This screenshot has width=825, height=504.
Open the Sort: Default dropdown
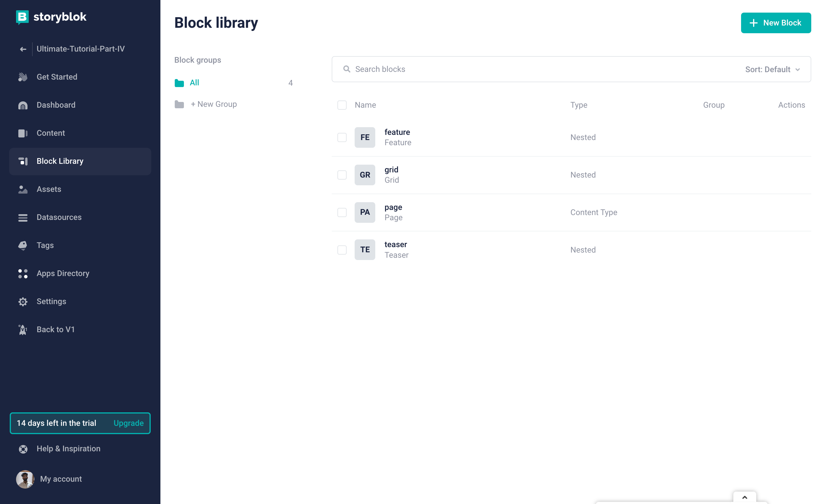773,69
